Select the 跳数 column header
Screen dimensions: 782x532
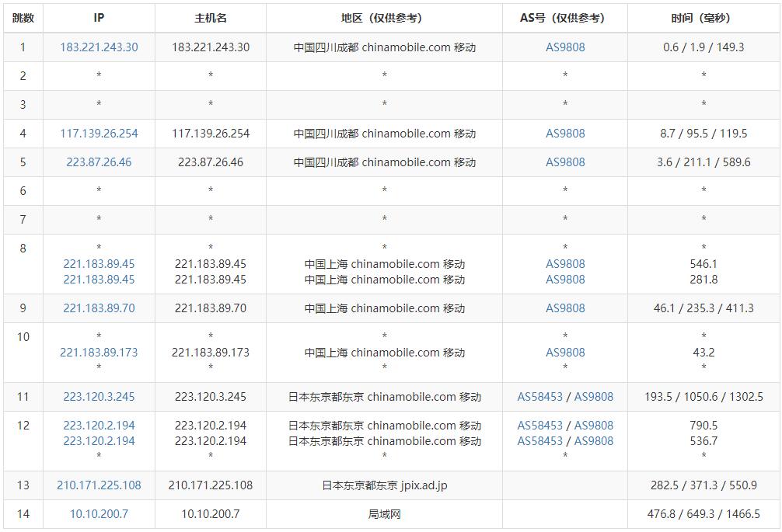(x=23, y=18)
